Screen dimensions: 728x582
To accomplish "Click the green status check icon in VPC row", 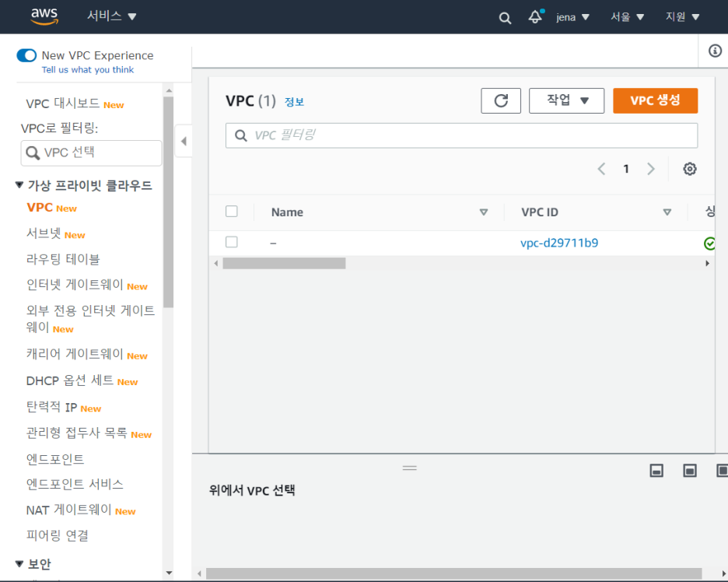I will tap(709, 243).
